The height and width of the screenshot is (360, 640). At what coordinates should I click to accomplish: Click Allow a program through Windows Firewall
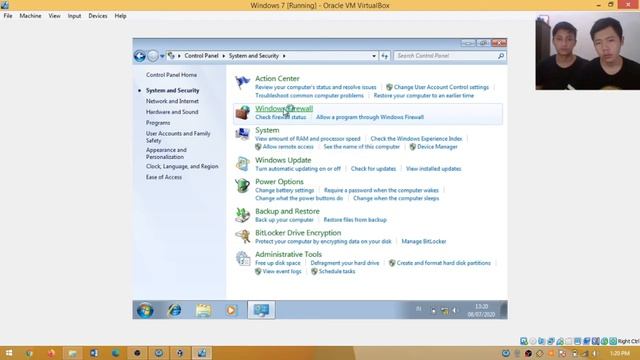(370, 117)
